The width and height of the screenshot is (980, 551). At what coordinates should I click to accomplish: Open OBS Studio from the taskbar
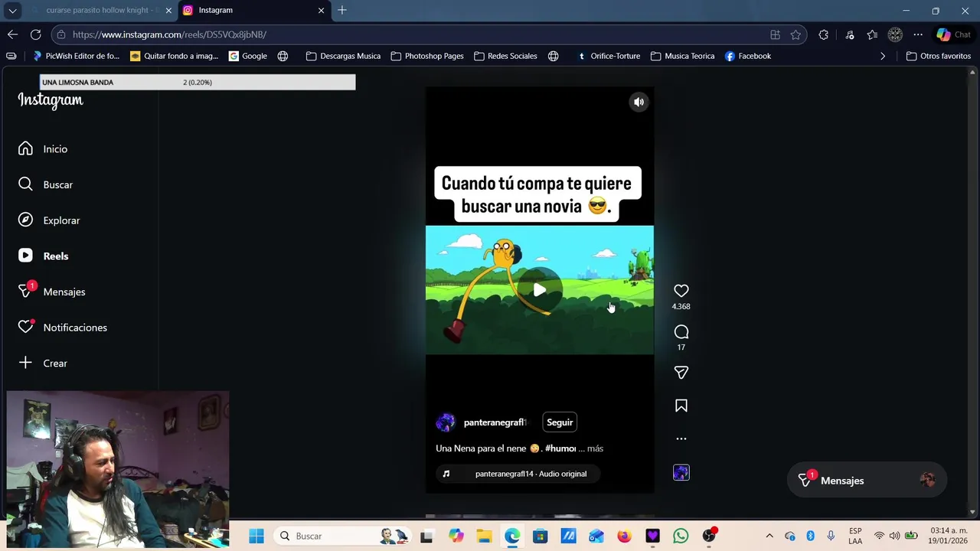(x=709, y=536)
